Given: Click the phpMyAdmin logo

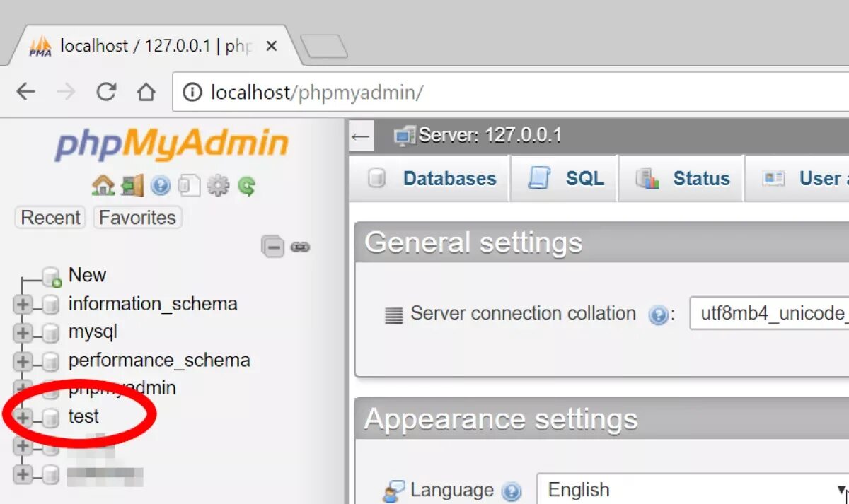Looking at the screenshot, I should (172, 145).
